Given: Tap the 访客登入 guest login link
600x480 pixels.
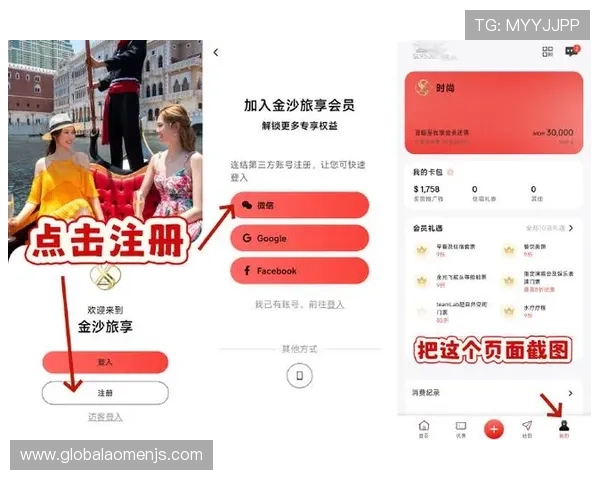Looking at the screenshot, I should [105, 417].
